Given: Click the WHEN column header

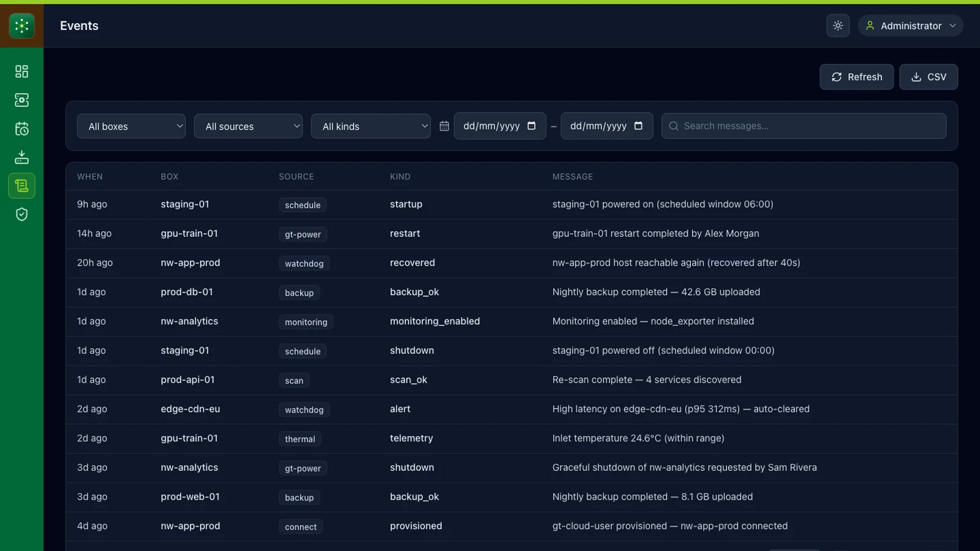Looking at the screenshot, I should pos(90,177).
